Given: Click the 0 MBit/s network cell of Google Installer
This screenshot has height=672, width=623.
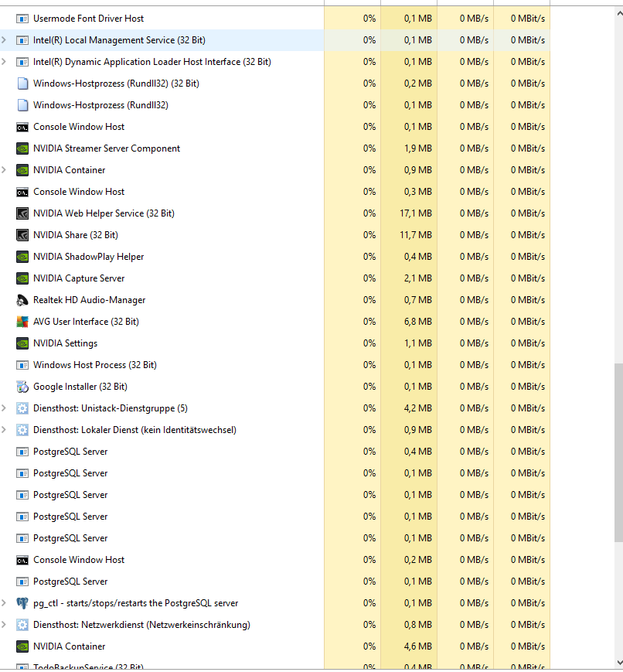Looking at the screenshot, I should (522, 387).
